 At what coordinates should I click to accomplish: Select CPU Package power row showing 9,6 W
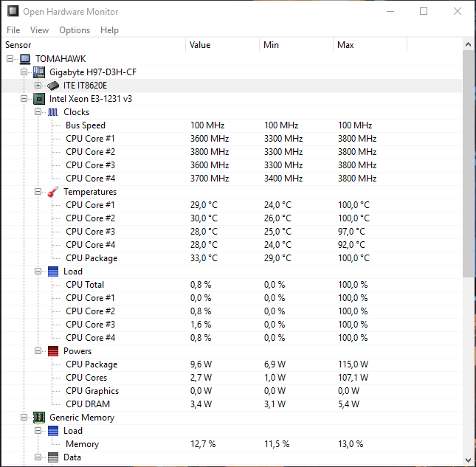232,364
